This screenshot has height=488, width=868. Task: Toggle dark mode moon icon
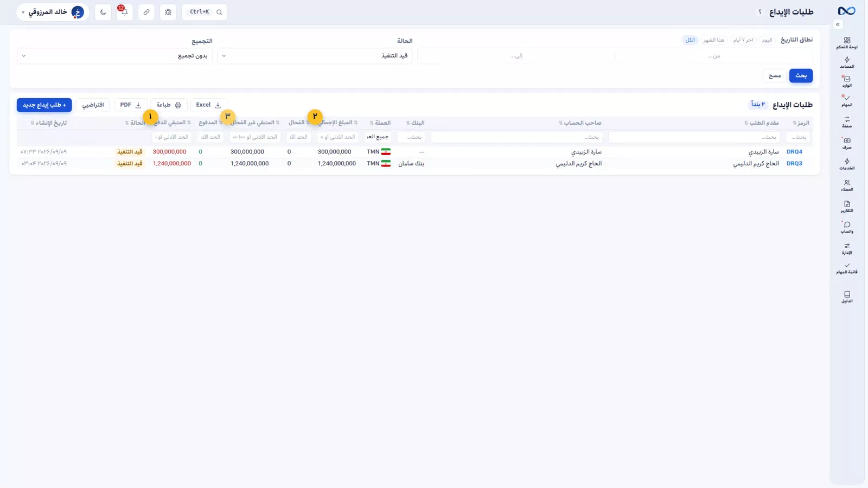click(103, 12)
